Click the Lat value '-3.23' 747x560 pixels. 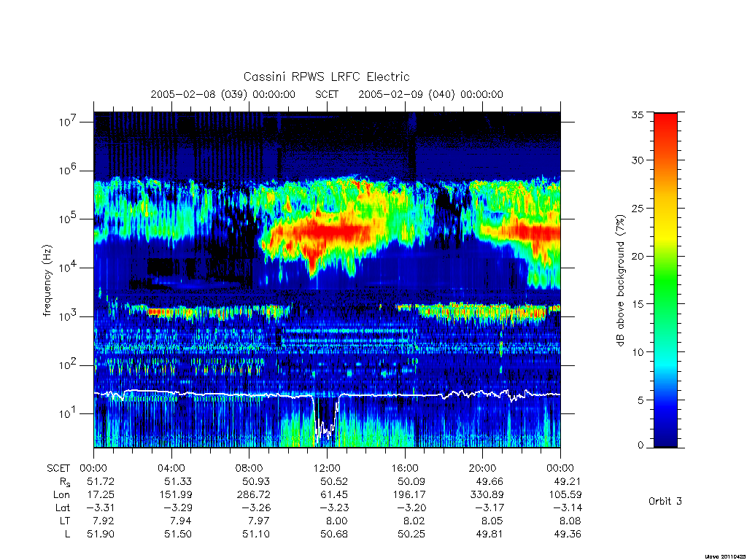[x=334, y=507]
